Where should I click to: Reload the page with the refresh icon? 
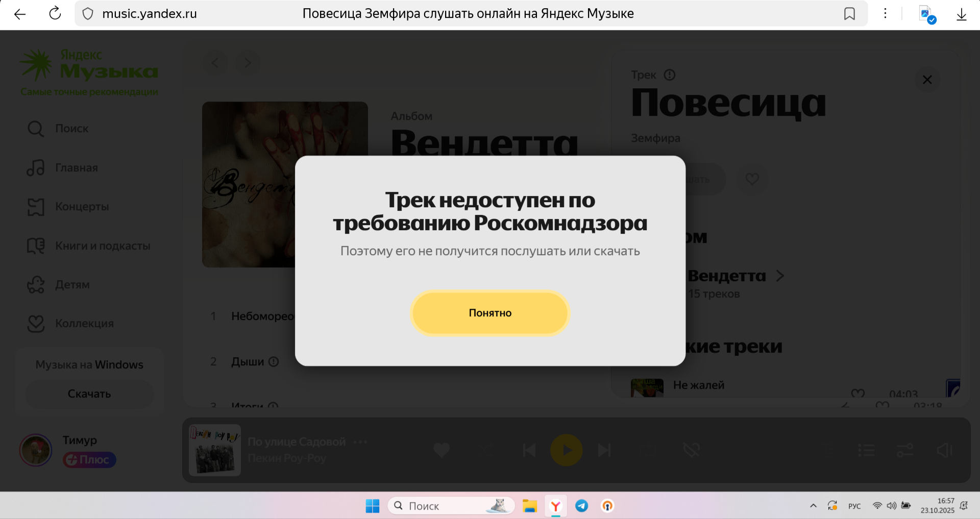pos(55,14)
